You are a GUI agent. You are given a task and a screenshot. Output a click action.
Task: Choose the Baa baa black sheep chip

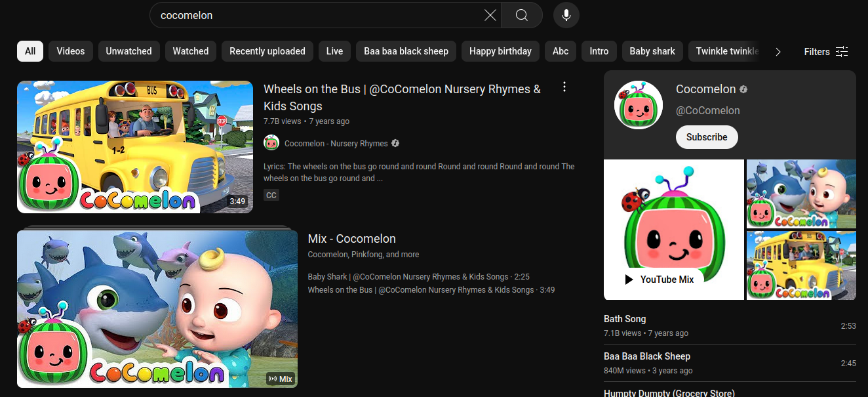(x=406, y=51)
